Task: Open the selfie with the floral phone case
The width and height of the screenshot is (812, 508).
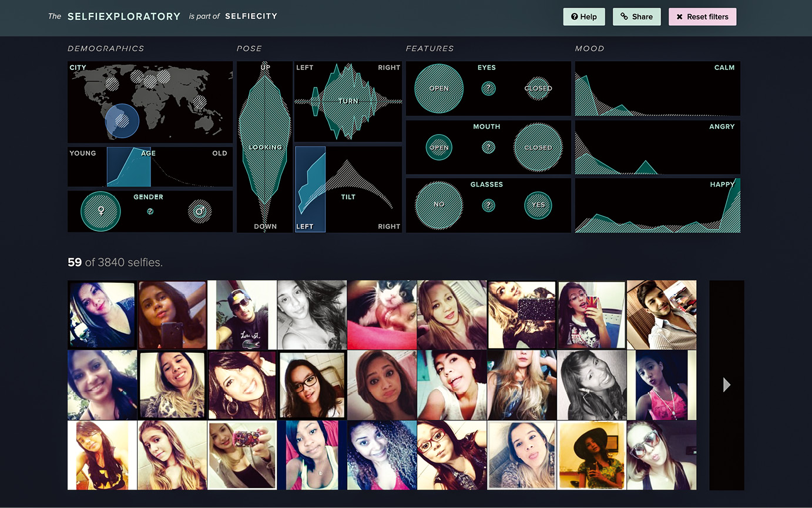Action: coord(242,455)
